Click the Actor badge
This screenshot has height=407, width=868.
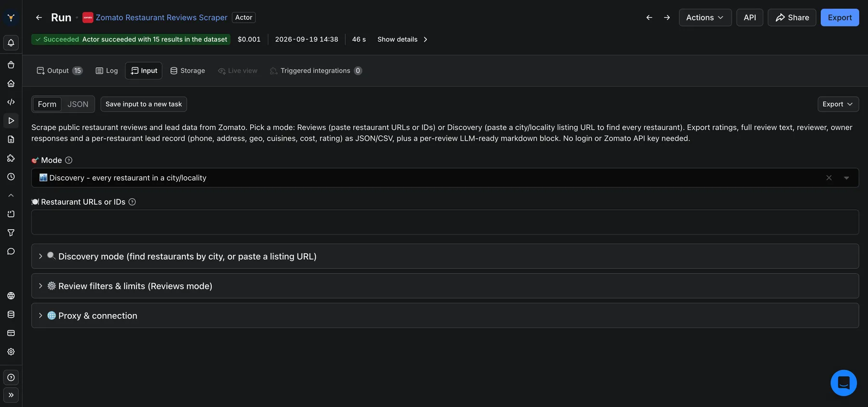click(244, 18)
